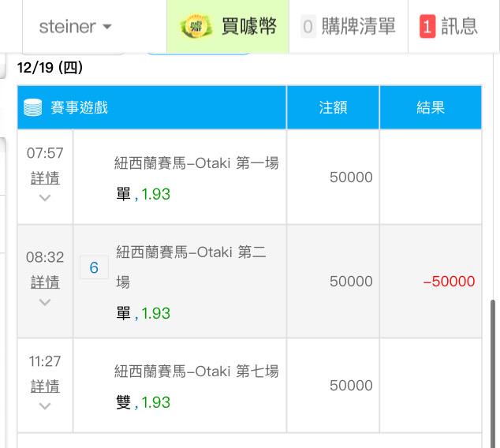Viewport: 500px width, 448px height.
Task: Click the red message count badge
Action: (x=427, y=26)
